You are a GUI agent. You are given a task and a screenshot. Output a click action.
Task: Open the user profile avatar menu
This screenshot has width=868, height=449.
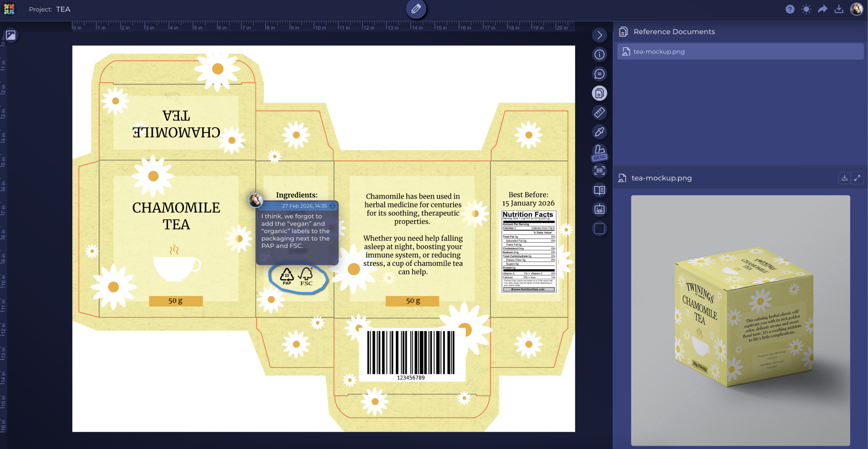tap(856, 9)
